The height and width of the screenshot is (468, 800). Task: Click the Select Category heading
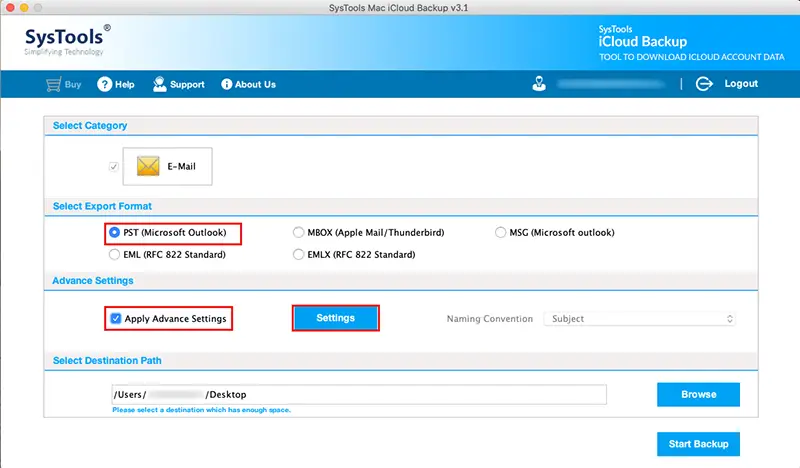pos(90,126)
